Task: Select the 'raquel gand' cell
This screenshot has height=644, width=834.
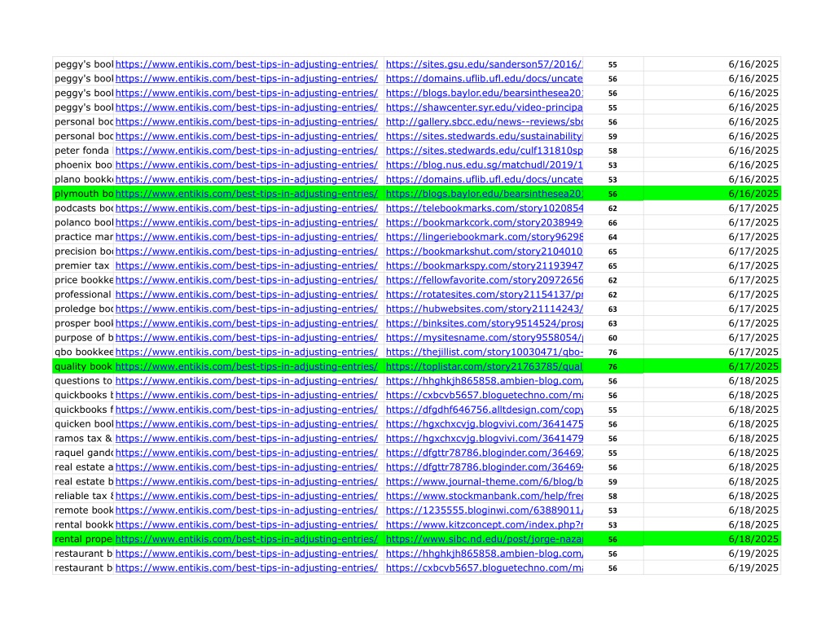Action: click(x=84, y=453)
